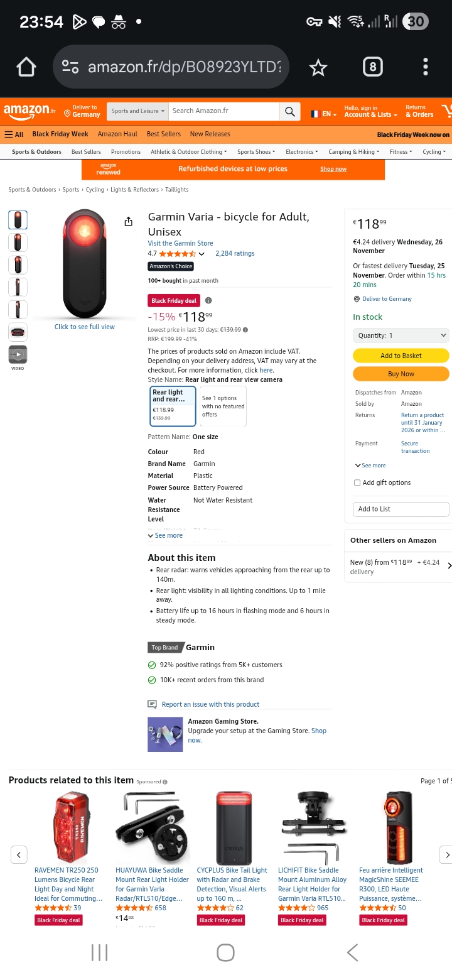452x980 pixels.
Task: Go to next related products page
Action: (x=446, y=855)
